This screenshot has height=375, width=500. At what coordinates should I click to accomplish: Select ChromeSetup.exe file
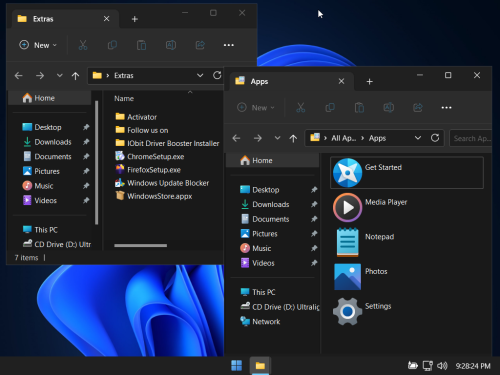tap(149, 156)
